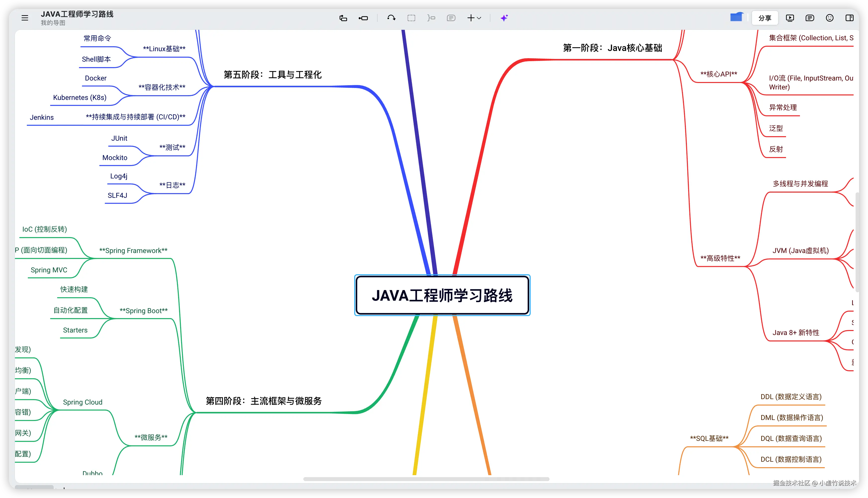Activate the outer frame selection tool
Viewport: 868px width, 498px height.
411,18
